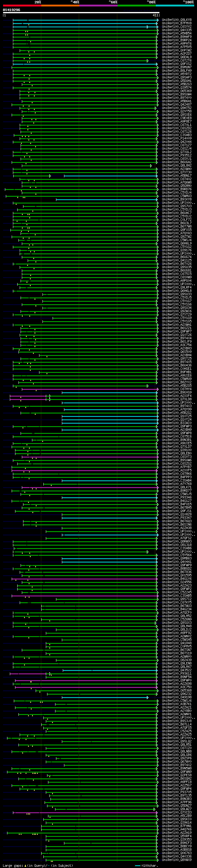Click the cyan ~100% legend color segment
197x868 pixels.
click(x=175, y=6)
